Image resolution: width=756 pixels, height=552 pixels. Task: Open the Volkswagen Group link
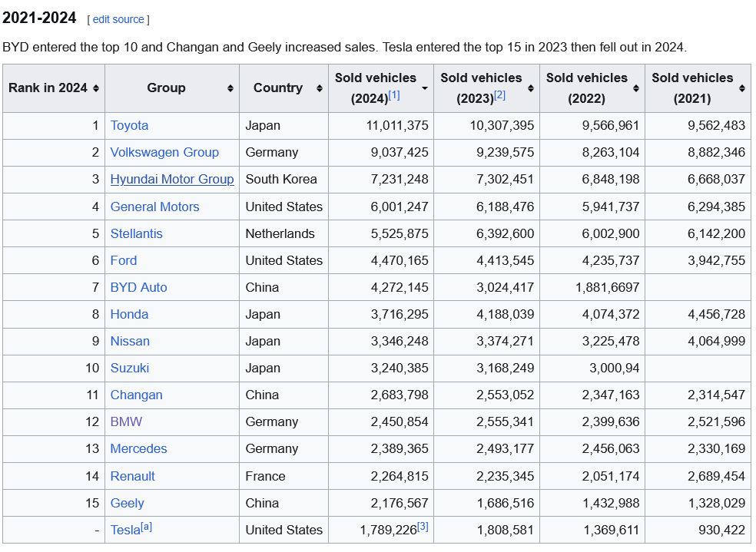[x=164, y=153]
